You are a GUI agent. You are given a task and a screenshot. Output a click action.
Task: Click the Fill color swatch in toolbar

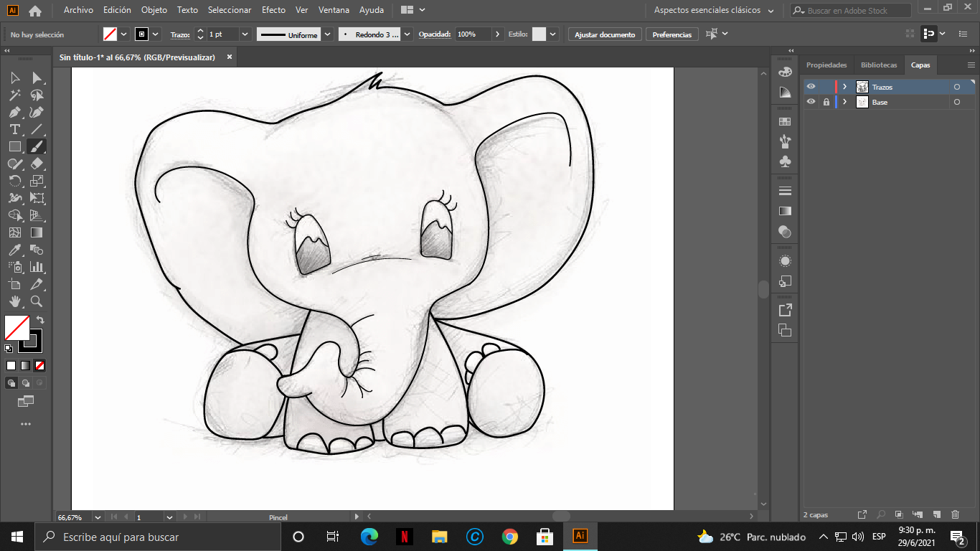pyautogui.click(x=17, y=328)
